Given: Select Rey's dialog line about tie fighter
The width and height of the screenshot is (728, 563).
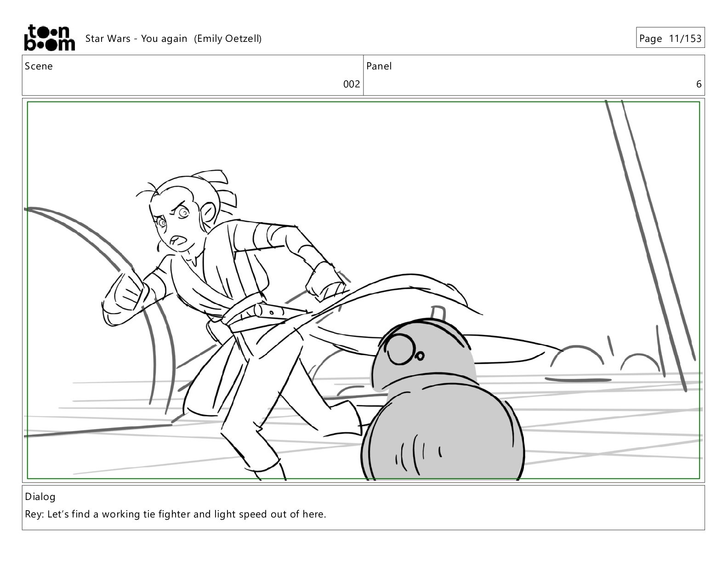Looking at the screenshot, I should click(176, 514).
